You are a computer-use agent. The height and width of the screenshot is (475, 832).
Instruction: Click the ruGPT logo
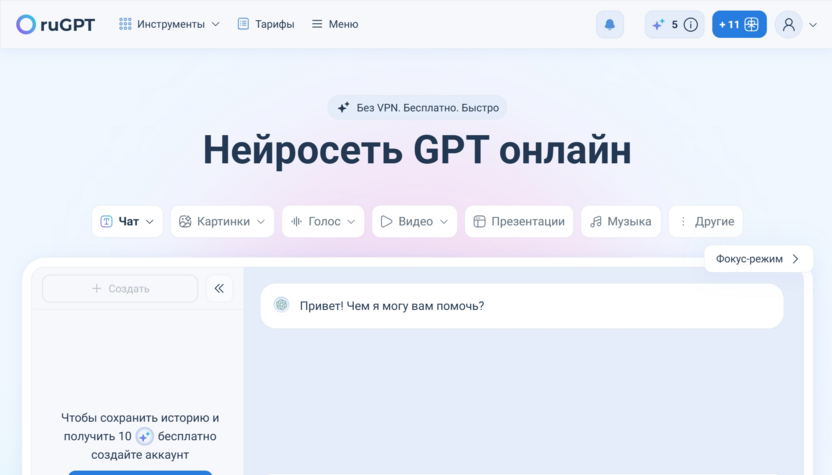pos(55,24)
